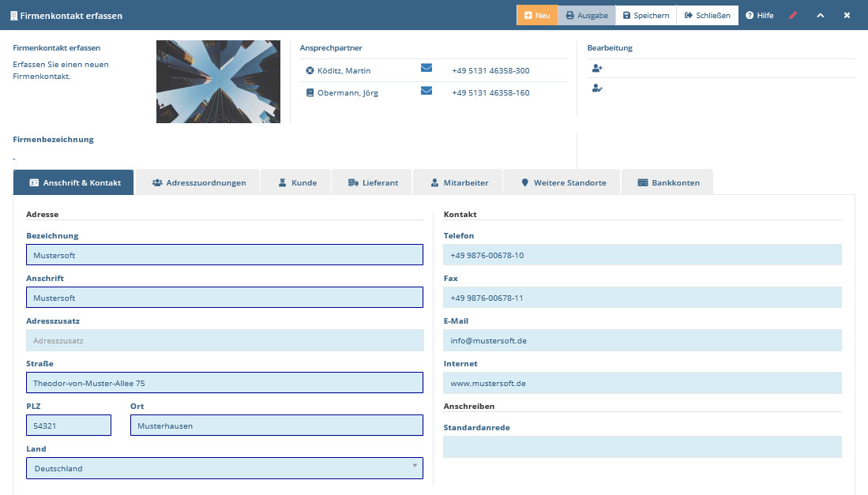Open Hilfe from the title bar

pos(760,15)
